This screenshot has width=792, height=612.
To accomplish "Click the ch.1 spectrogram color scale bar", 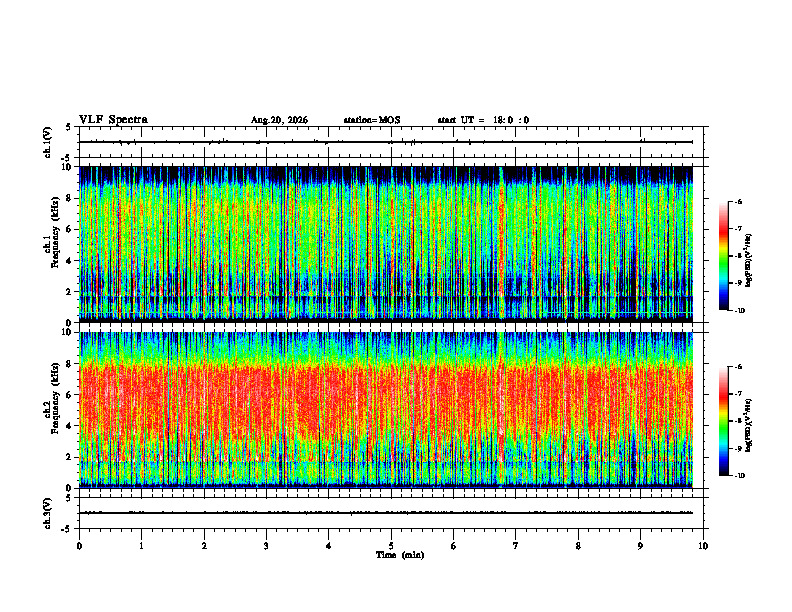I will point(723,256).
